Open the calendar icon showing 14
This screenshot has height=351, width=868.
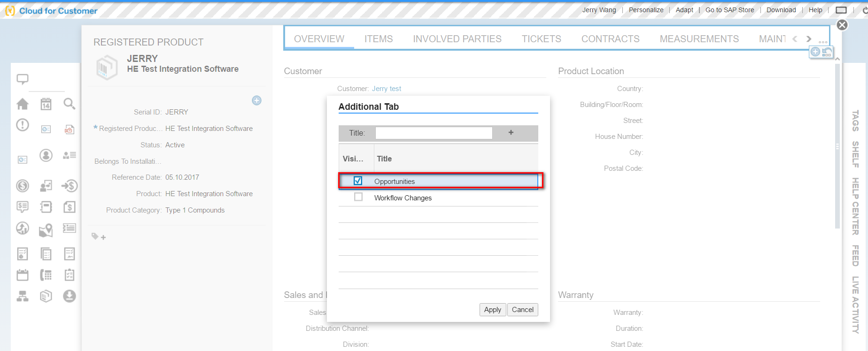point(46,104)
